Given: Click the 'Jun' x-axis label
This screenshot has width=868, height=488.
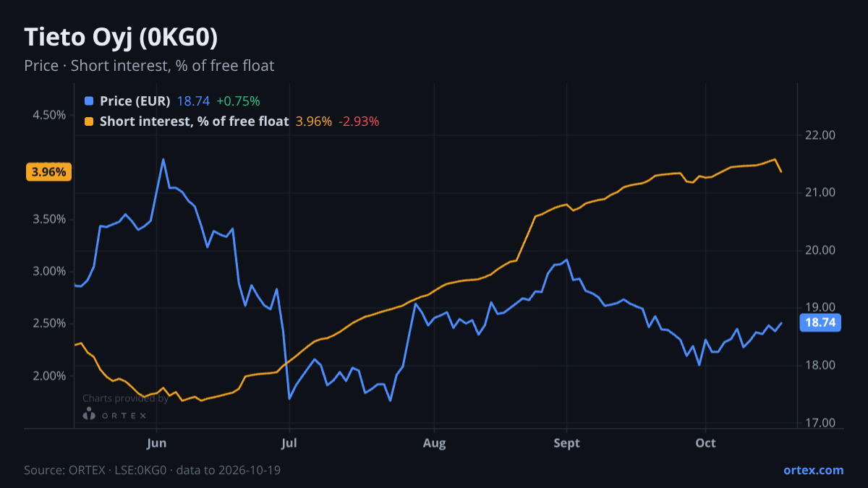Looking at the screenshot, I should click(157, 443).
